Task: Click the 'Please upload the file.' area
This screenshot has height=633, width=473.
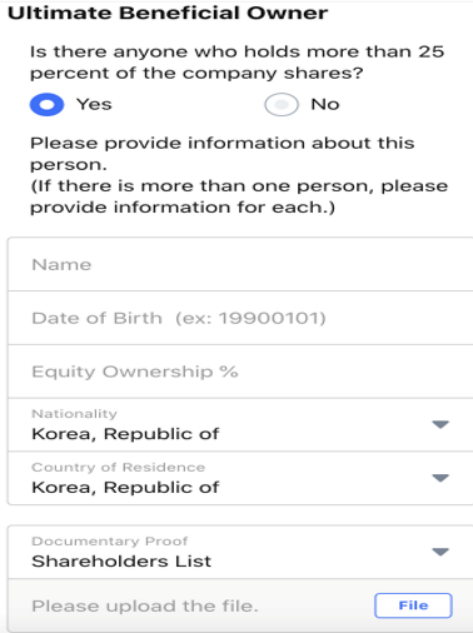Action: pos(145,606)
